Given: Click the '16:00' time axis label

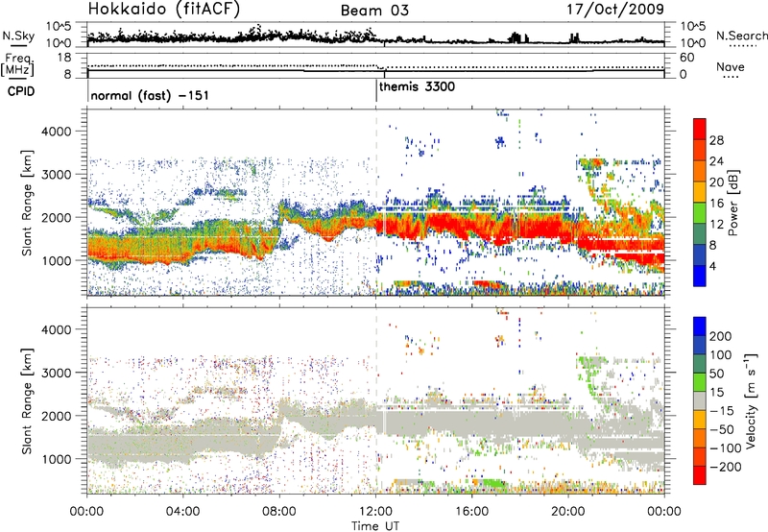Looking at the screenshot, I should [x=472, y=511].
